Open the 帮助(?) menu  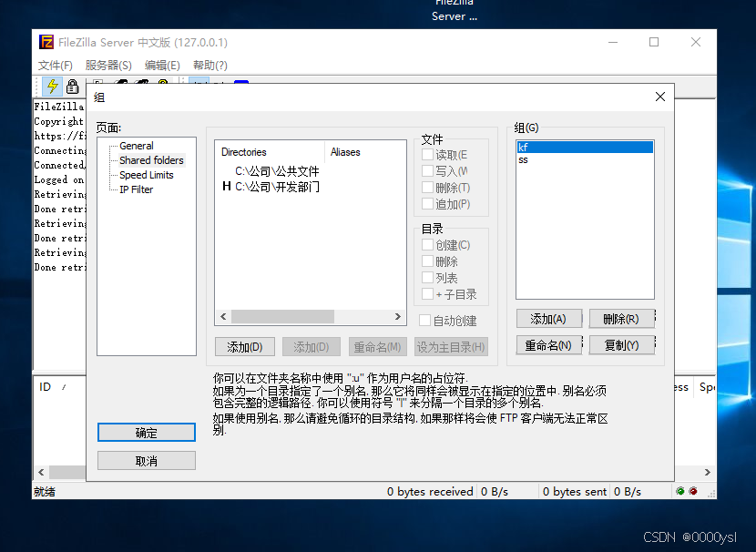click(210, 65)
